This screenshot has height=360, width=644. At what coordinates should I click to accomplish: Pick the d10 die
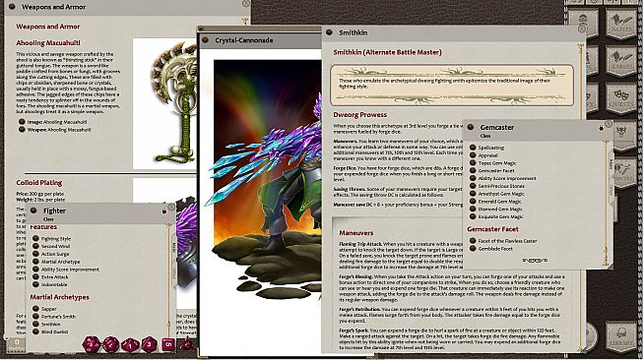130,344
